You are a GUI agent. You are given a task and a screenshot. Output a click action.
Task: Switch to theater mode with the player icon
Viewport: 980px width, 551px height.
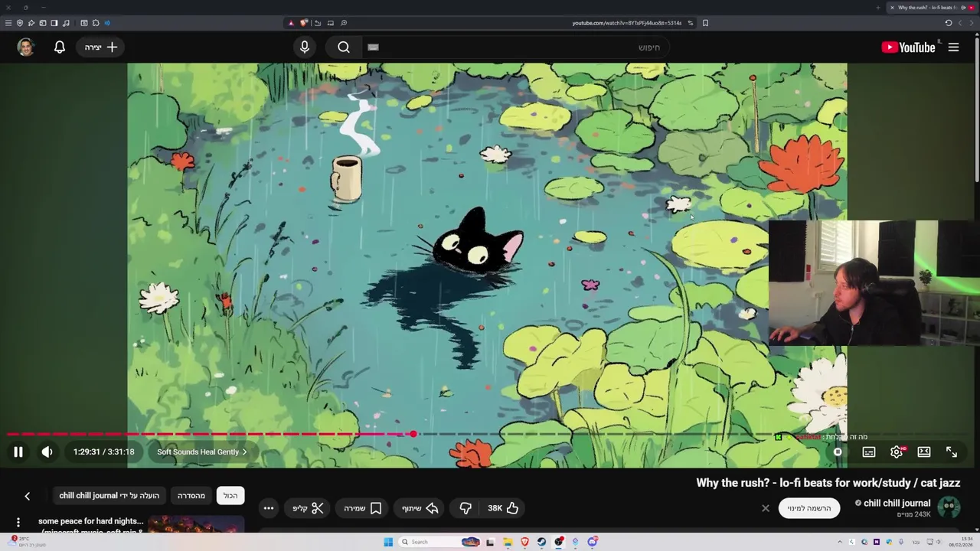pyautogui.click(x=924, y=452)
